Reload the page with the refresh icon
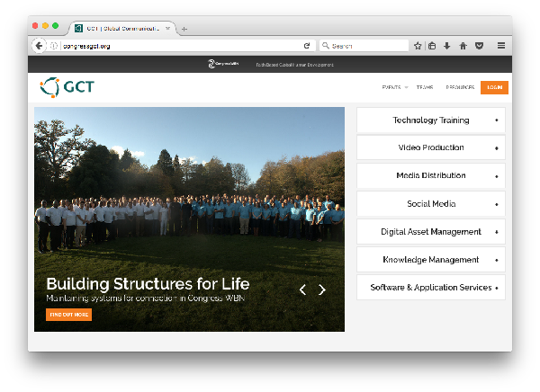Viewport: 540px width, 392px height. [x=307, y=45]
